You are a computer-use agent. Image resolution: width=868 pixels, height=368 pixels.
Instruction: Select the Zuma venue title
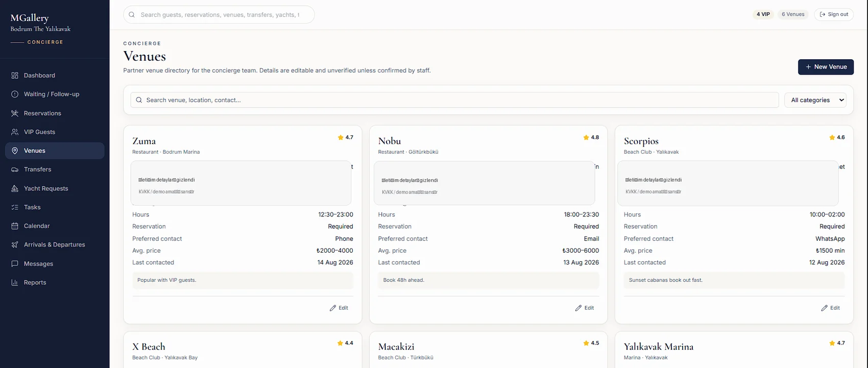(x=144, y=141)
